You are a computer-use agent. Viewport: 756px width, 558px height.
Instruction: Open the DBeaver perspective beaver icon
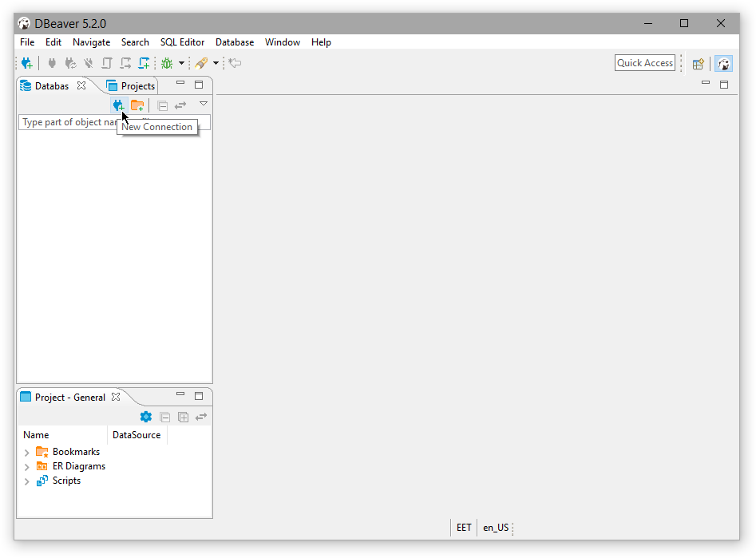coord(724,64)
